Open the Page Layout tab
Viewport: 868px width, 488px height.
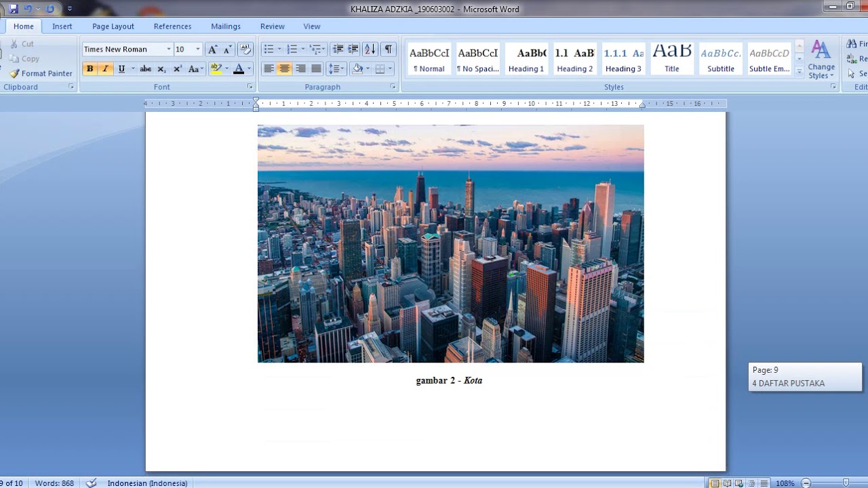113,26
